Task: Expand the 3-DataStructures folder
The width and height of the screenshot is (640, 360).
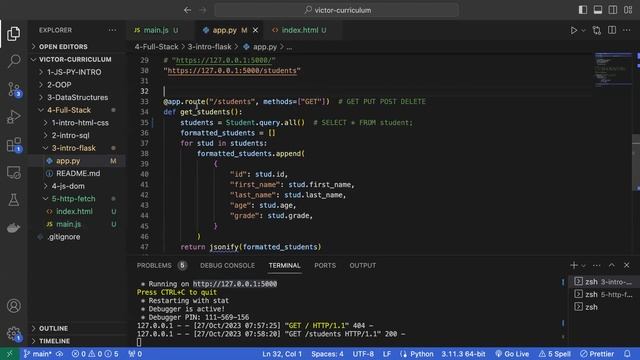Action: coord(77,97)
